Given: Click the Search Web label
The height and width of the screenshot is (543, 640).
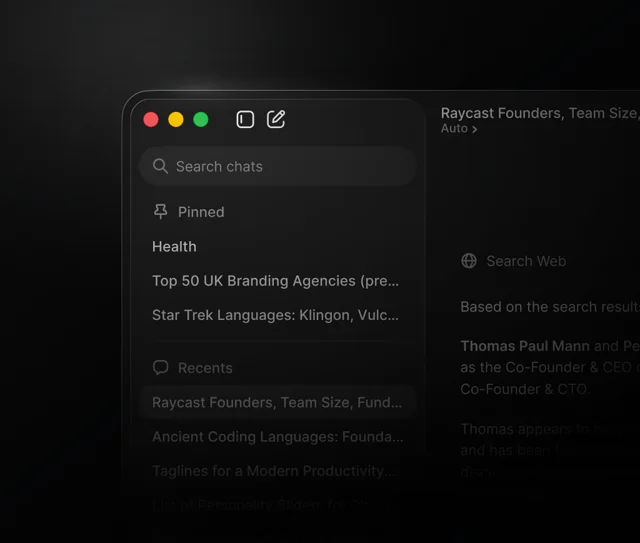Looking at the screenshot, I should coord(526,261).
